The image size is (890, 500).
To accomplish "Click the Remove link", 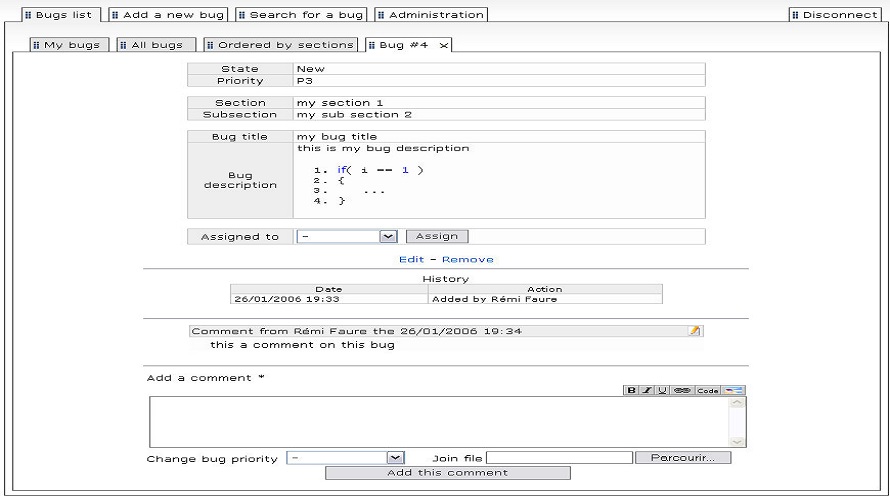I will 468,259.
